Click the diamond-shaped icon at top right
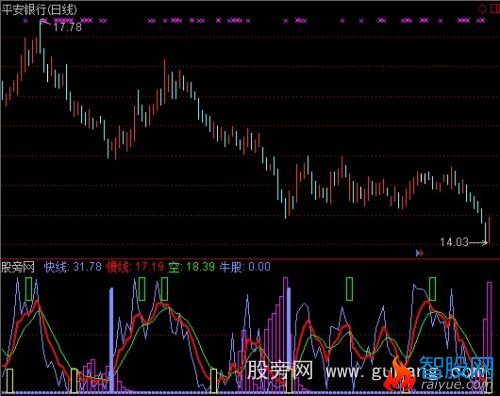Screen dimensions: 500x396 click(482, 9)
